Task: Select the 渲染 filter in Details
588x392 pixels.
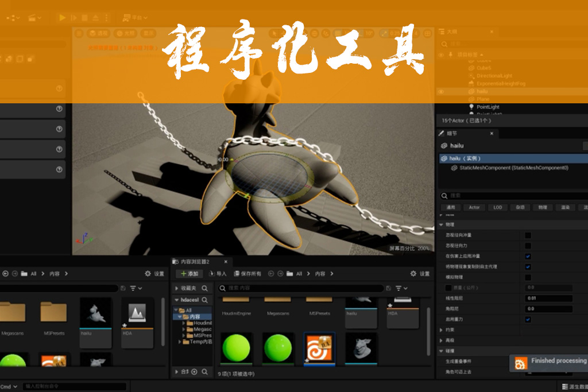Action: [565, 207]
